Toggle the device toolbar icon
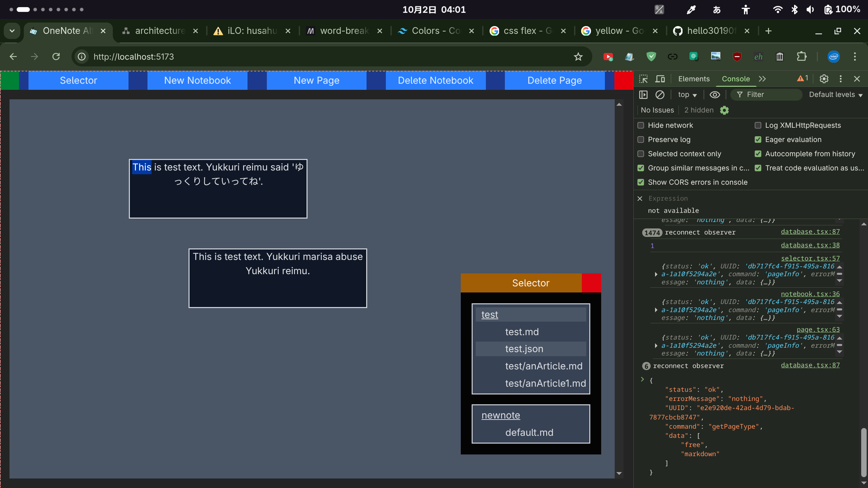The width and height of the screenshot is (868, 488). pyautogui.click(x=660, y=79)
